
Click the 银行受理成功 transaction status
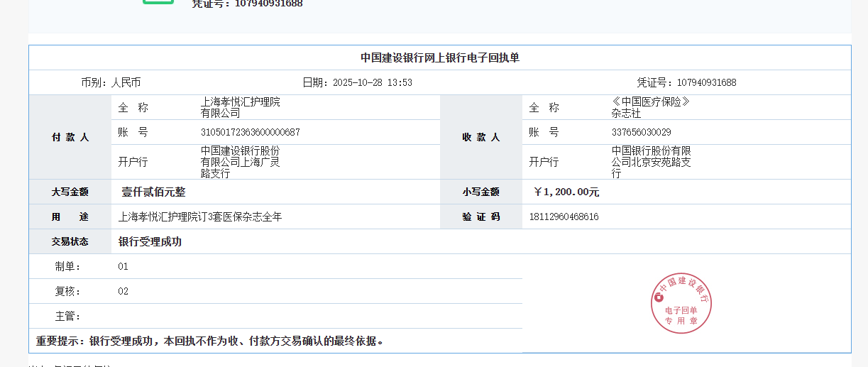click(150, 241)
